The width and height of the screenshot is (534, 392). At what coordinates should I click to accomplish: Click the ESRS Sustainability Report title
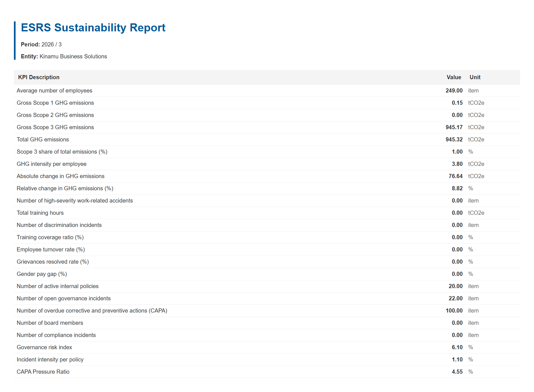(93, 28)
